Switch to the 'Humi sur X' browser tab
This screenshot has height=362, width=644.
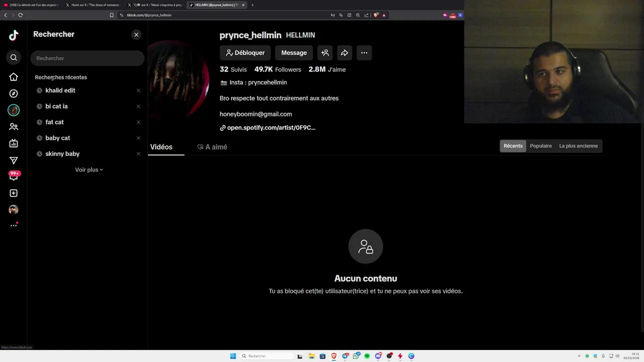coord(94,5)
